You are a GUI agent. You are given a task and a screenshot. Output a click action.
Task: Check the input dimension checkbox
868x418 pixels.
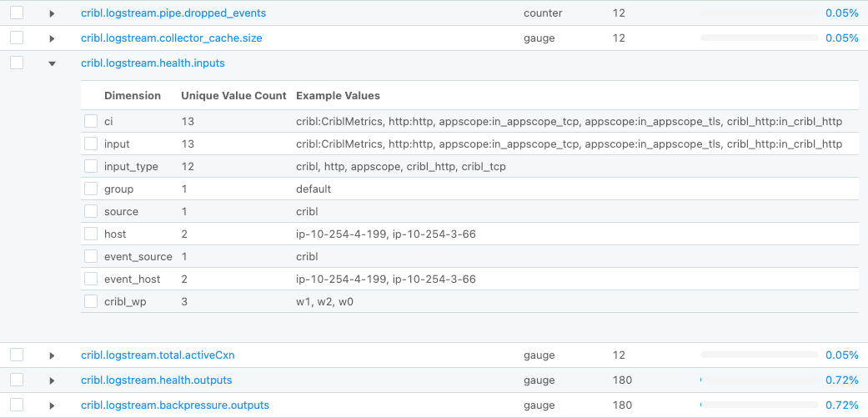click(91, 144)
